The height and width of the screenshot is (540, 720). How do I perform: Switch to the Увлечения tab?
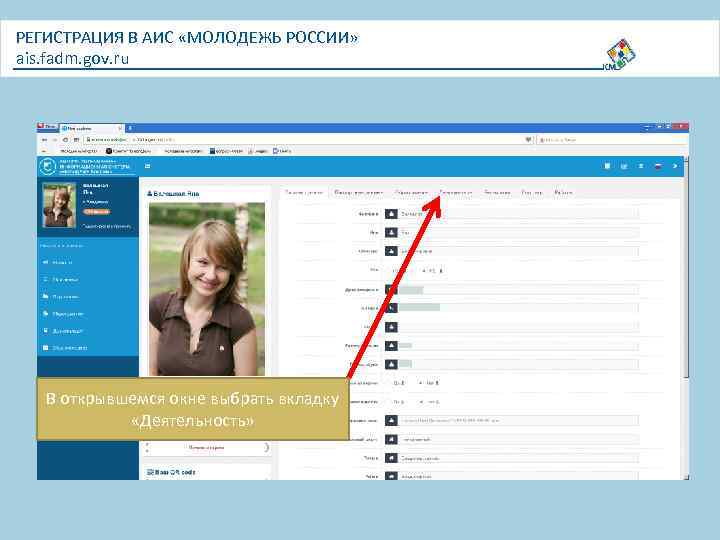pyautogui.click(x=497, y=193)
